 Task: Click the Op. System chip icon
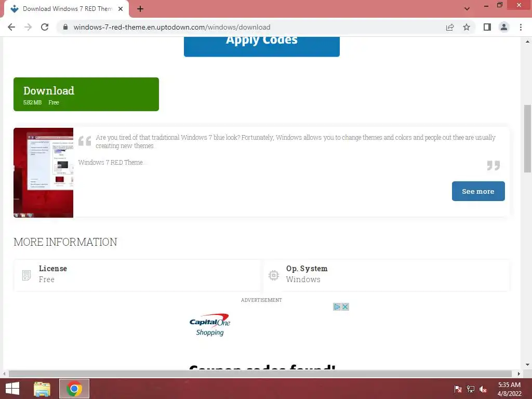274,275
